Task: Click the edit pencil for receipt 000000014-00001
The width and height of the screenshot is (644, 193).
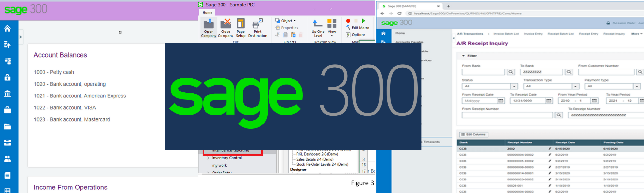Action: point(550,173)
